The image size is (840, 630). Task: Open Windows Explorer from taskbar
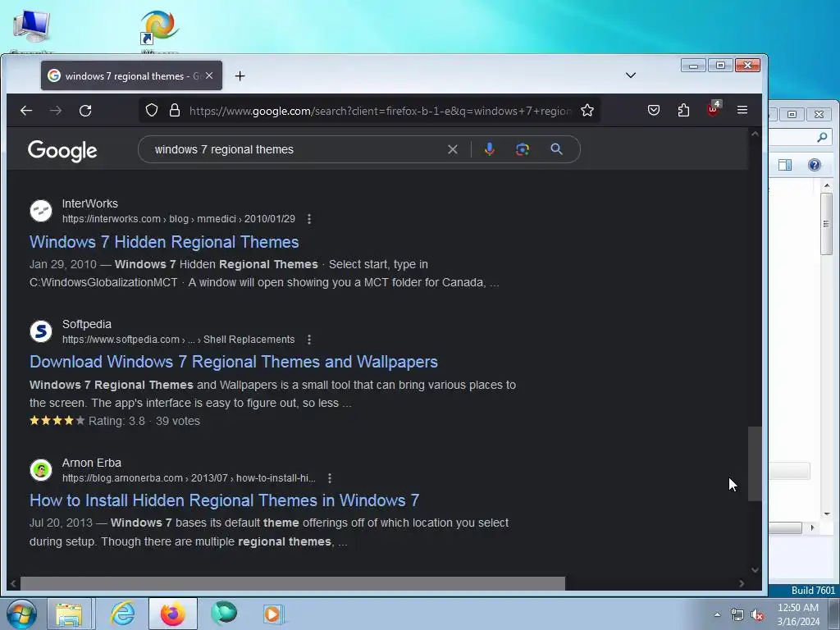pyautogui.click(x=69, y=614)
